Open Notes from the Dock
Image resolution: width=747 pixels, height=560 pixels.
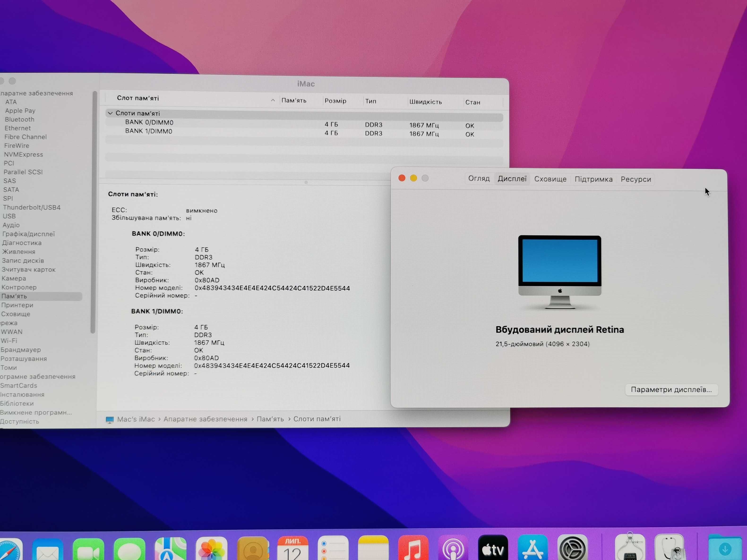(373, 547)
